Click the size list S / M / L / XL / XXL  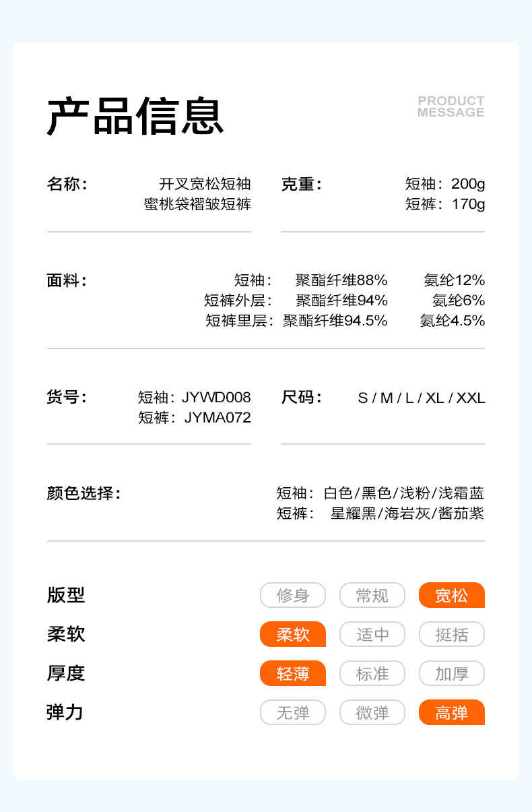click(421, 398)
